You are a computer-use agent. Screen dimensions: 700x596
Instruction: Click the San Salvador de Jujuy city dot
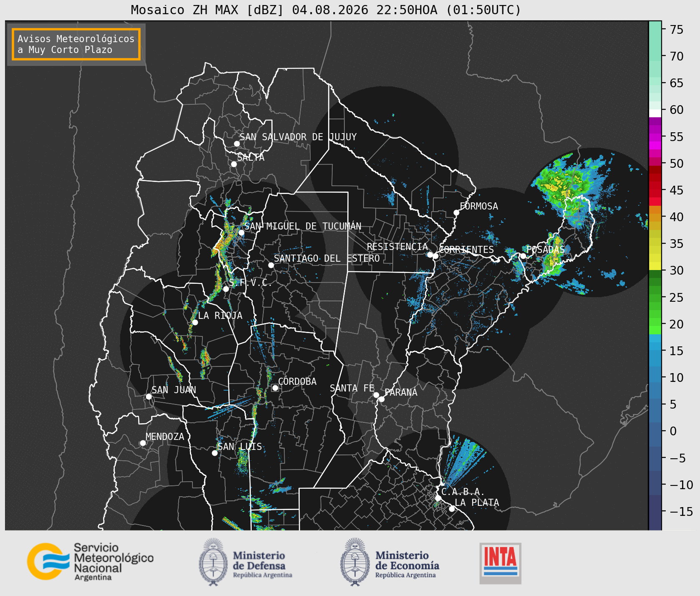click(x=237, y=144)
